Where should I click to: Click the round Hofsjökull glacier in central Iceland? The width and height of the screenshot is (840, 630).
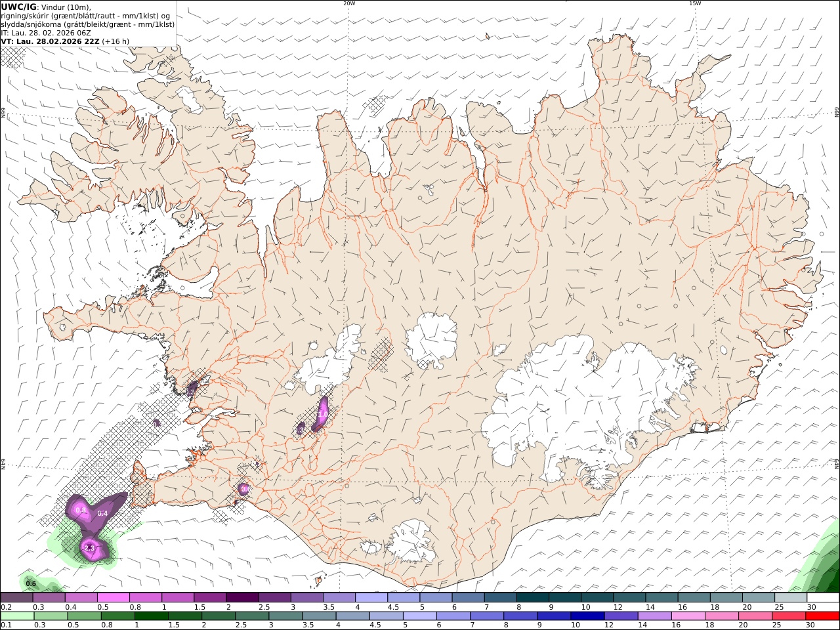coord(431,339)
